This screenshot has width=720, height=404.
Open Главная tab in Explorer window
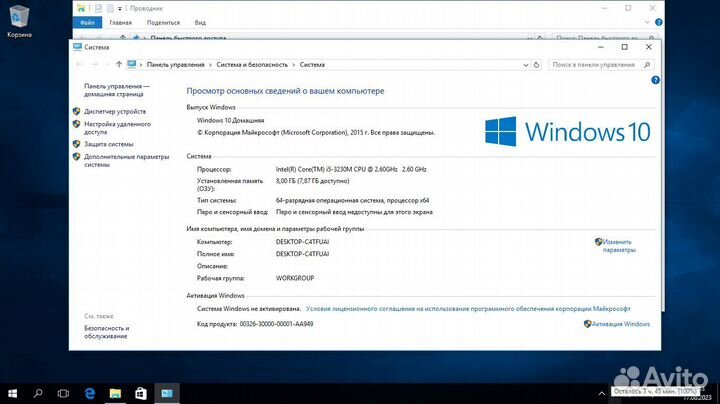click(120, 22)
